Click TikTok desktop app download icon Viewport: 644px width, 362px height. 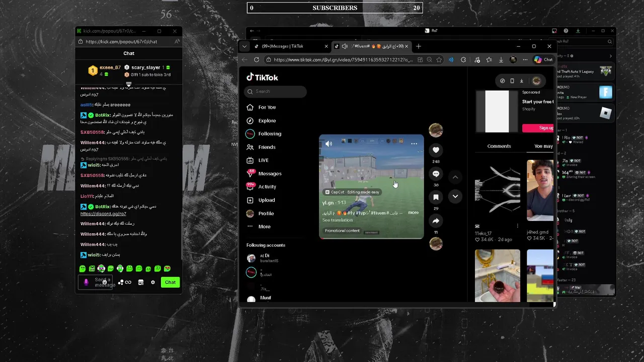[522, 81]
